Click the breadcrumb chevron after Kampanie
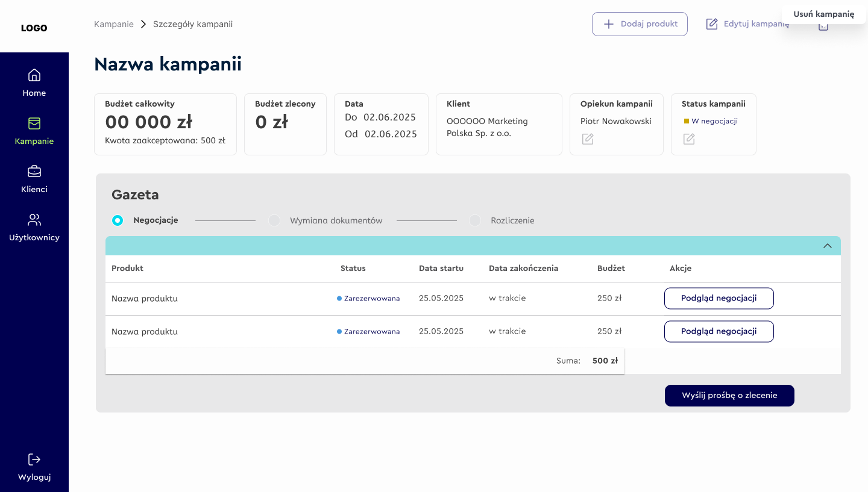The width and height of the screenshot is (868, 492). tap(143, 24)
